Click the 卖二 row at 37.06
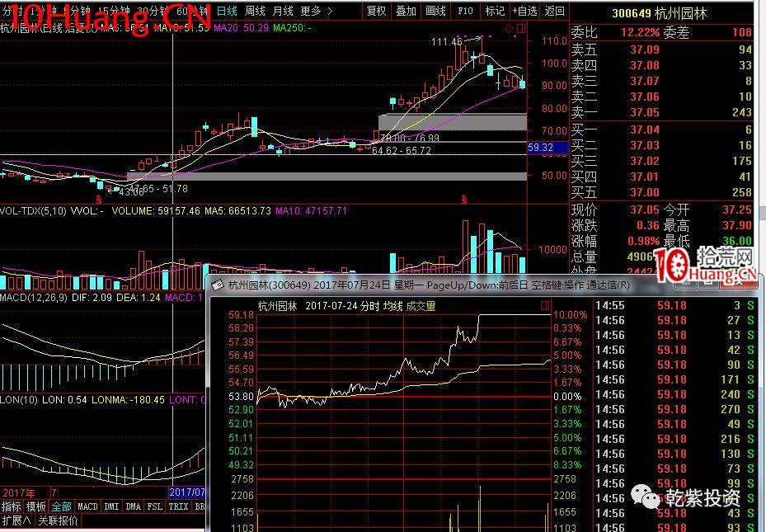This screenshot has width=766, height=532. click(661, 97)
